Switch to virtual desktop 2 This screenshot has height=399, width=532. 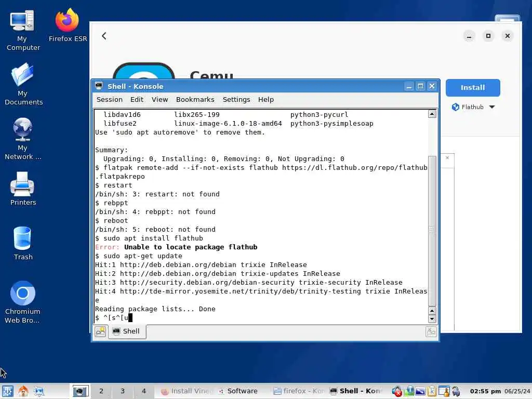point(101,391)
